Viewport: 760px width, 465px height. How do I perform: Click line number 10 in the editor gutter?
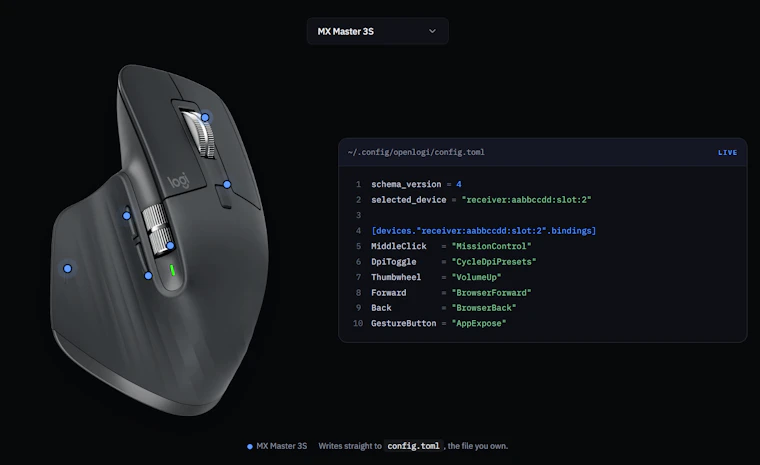(358, 323)
